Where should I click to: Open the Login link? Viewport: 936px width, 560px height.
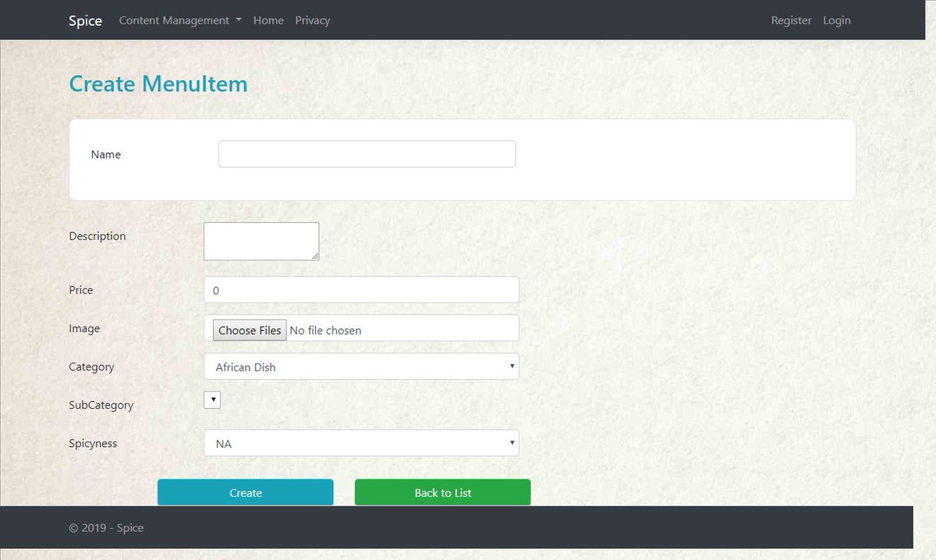click(837, 20)
